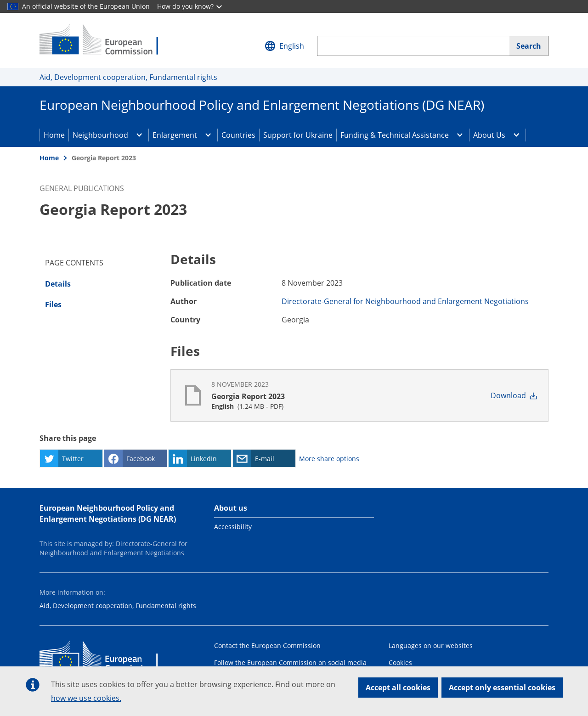Click the Download link for Georgia Report
588x716 pixels.
click(514, 395)
